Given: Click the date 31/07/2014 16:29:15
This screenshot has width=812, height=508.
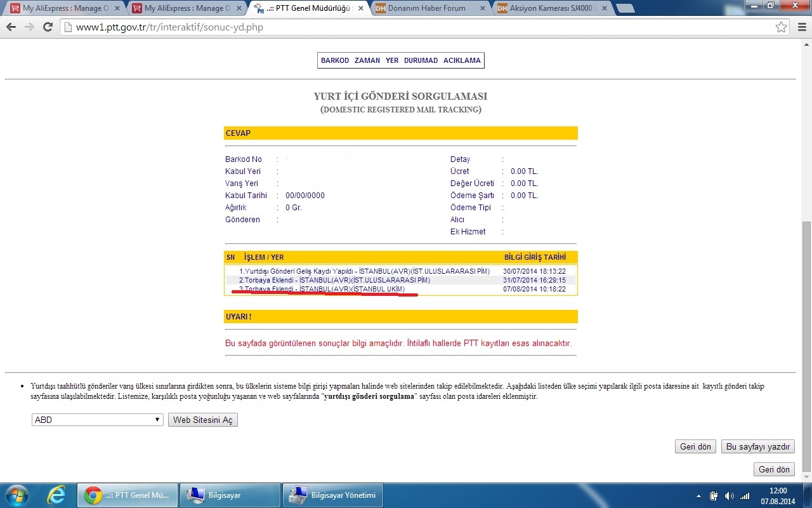Looking at the screenshot, I should pos(534,280).
